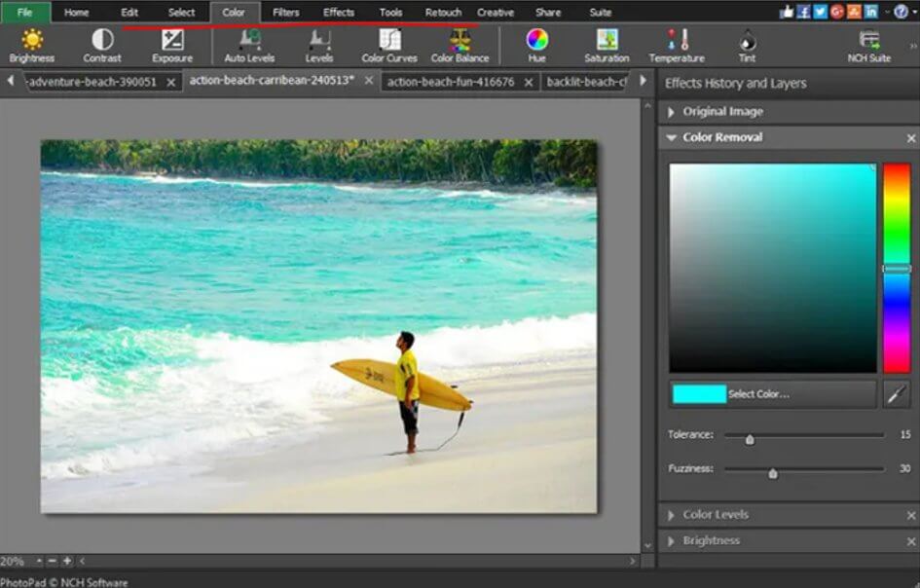
Task: Open the File menu
Action: [25, 12]
